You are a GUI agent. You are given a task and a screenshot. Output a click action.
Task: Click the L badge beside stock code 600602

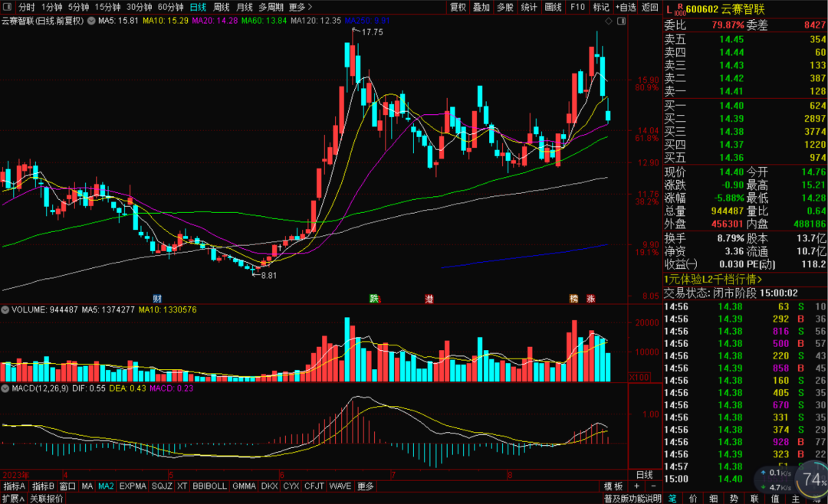[669, 9]
